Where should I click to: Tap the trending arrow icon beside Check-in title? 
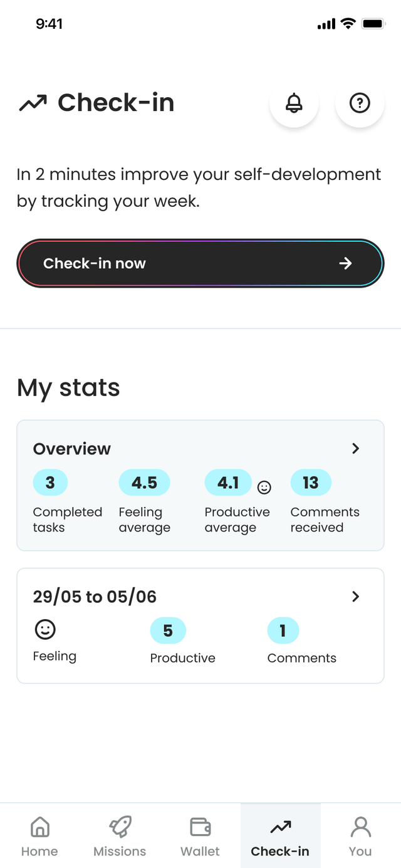click(x=33, y=103)
